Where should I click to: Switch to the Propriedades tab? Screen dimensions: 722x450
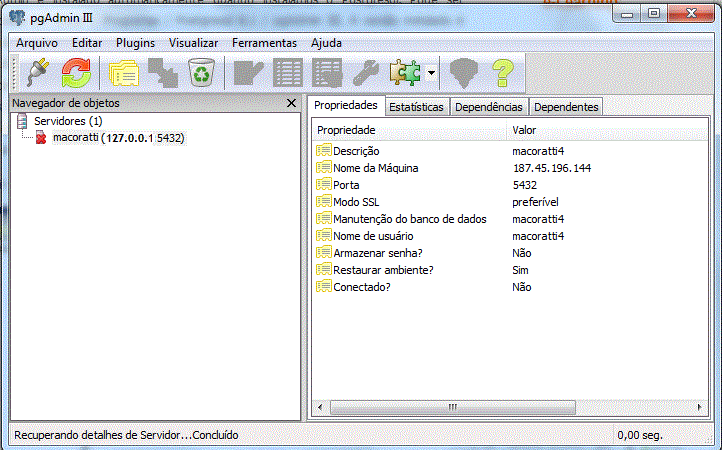click(x=346, y=105)
